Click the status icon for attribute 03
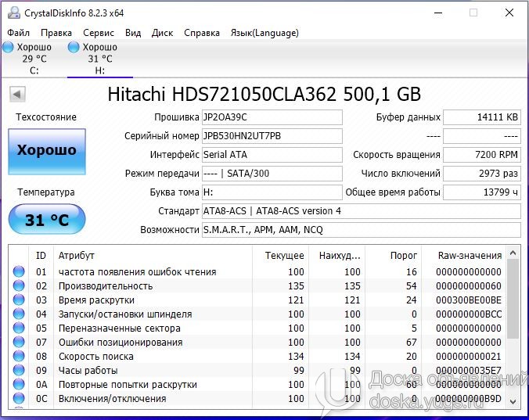Screen dimensions: 529x420 point(19,300)
